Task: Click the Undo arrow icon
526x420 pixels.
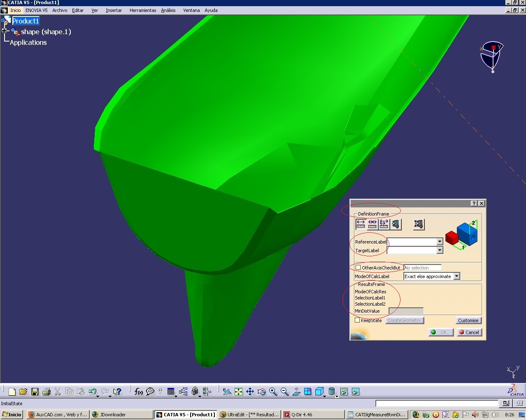Action: (x=92, y=392)
